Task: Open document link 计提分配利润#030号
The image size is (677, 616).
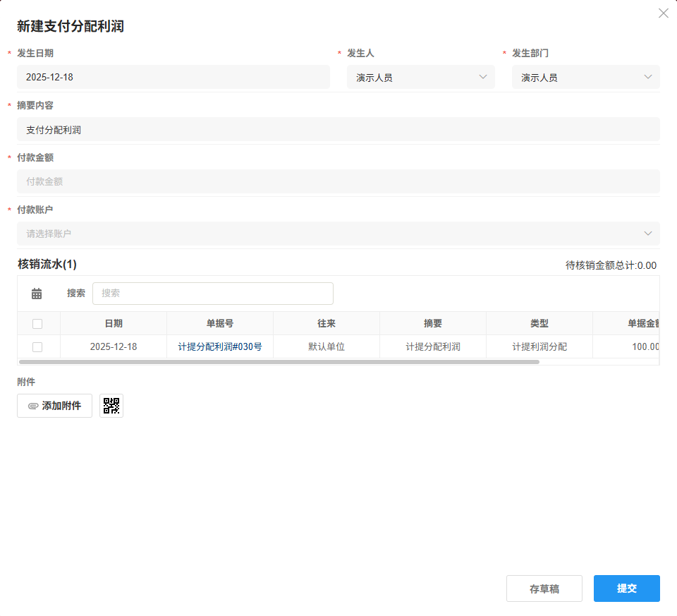Action: click(219, 346)
